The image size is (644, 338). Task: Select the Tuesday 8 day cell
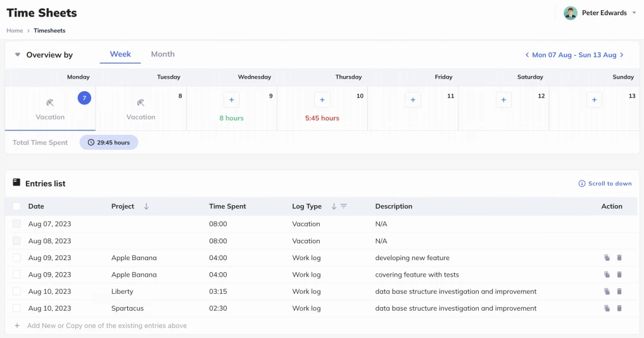(x=141, y=108)
